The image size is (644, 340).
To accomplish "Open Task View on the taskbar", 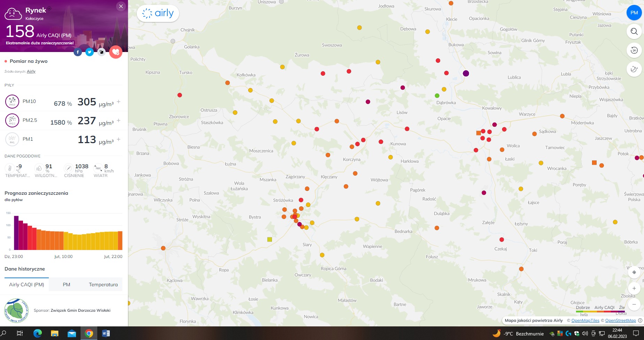I will click(20, 333).
